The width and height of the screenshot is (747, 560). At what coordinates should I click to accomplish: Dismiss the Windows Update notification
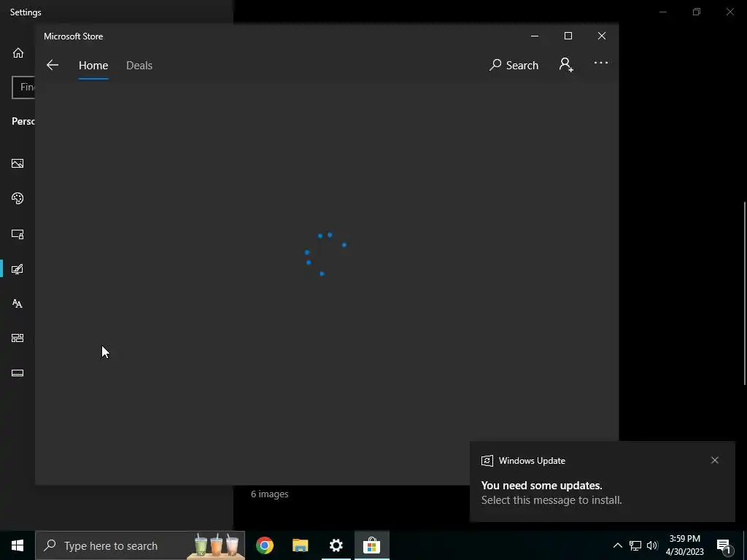(715, 460)
